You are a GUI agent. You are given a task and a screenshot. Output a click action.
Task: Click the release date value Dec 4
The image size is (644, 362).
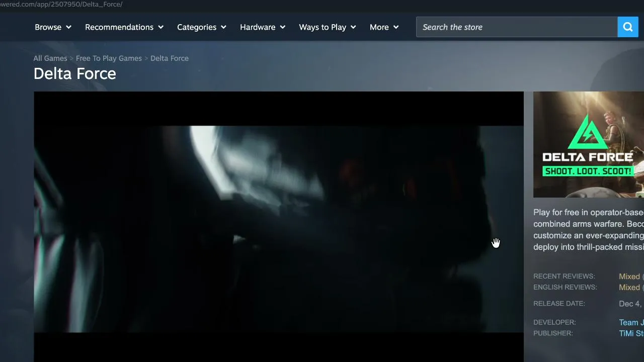point(631,304)
